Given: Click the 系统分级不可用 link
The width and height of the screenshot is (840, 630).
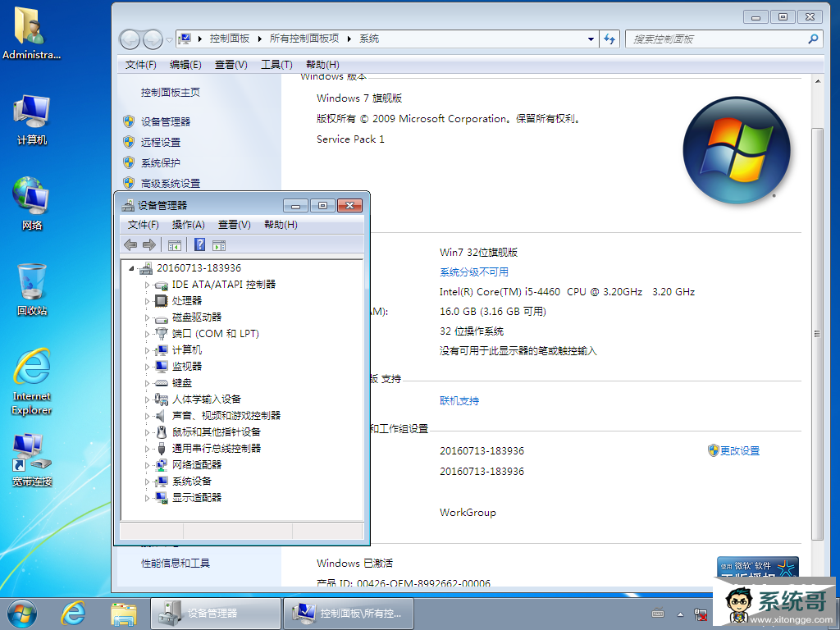Looking at the screenshot, I should 473,272.
